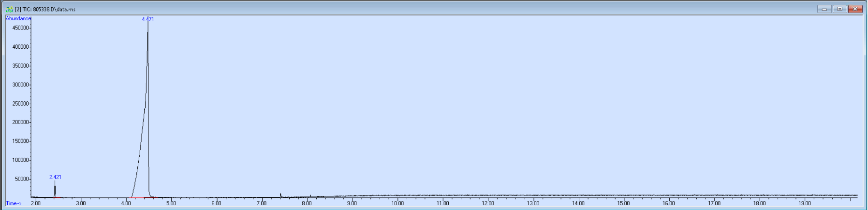Click the apex of the 4.471 peak

pyautogui.click(x=148, y=24)
